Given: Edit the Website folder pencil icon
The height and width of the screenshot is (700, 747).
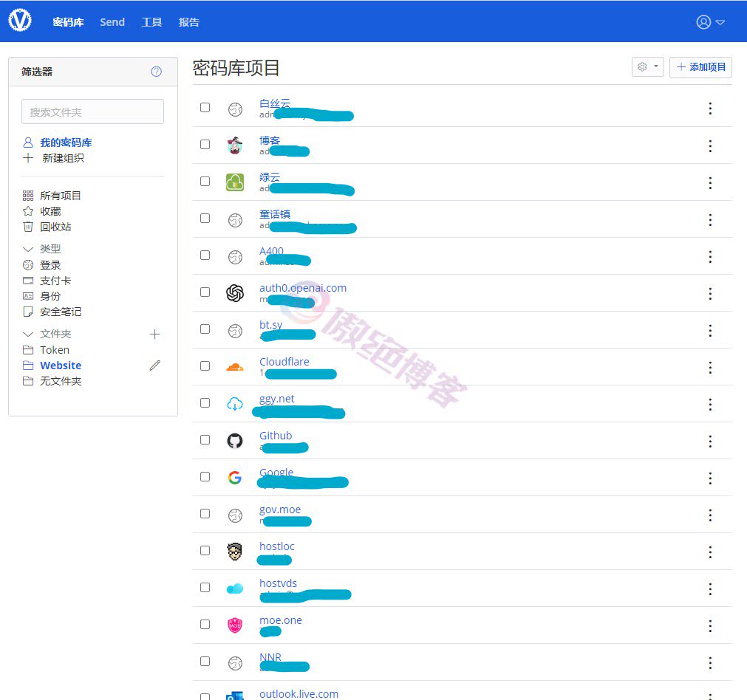Looking at the screenshot, I should coord(155,366).
